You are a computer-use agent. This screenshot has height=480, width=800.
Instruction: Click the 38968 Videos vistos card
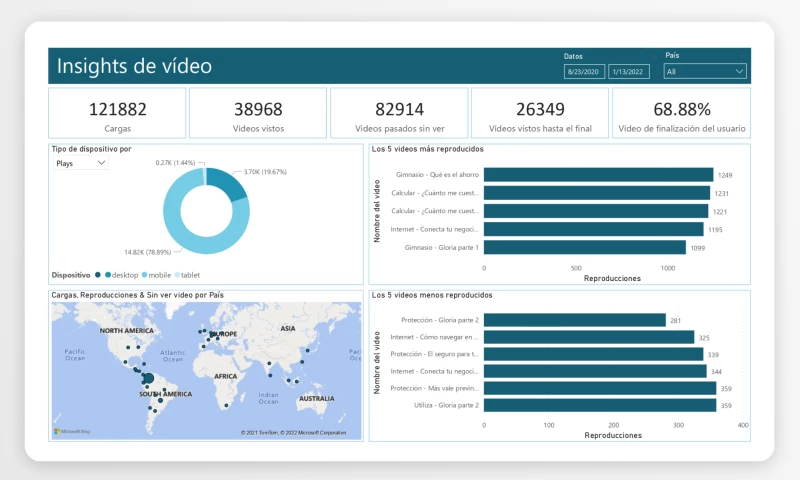(x=258, y=113)
